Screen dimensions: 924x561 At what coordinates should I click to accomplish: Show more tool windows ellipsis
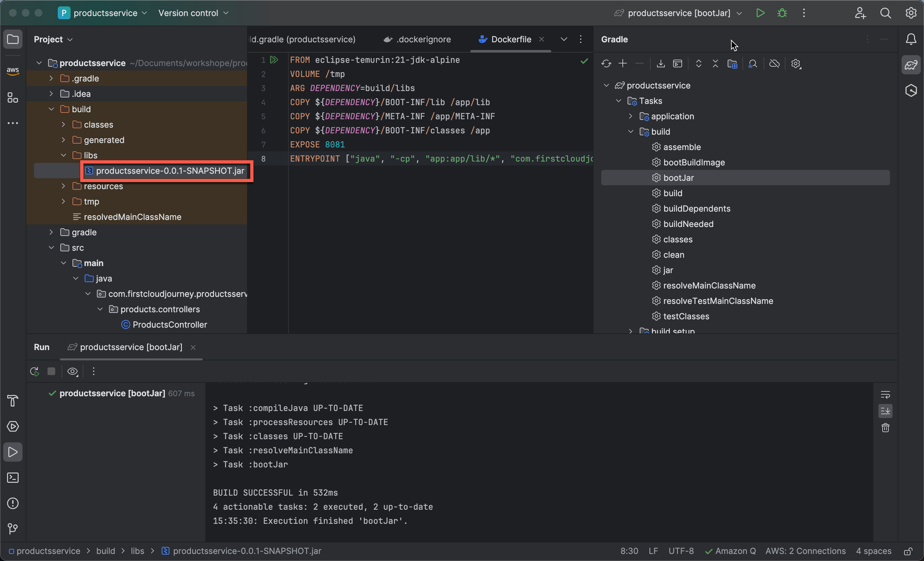13,123
